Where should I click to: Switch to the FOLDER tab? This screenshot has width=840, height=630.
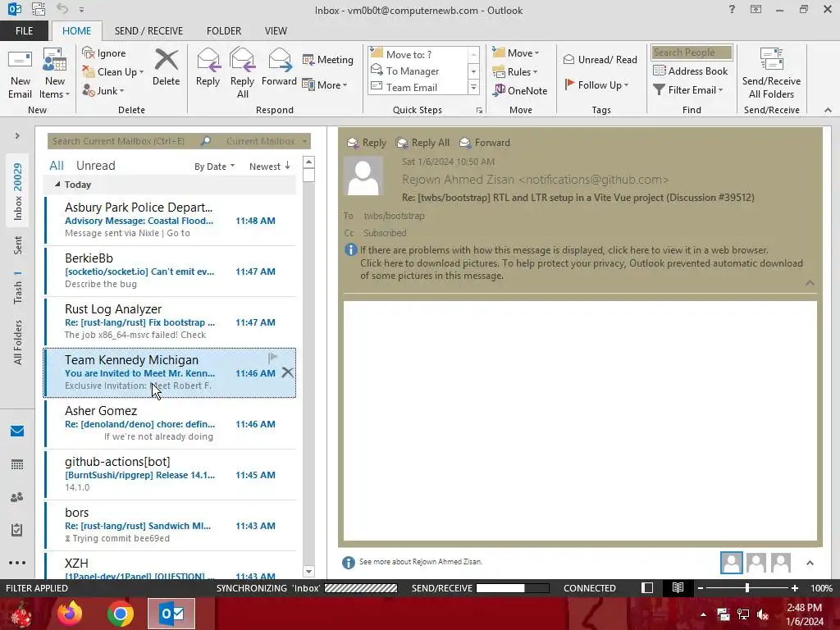click(x=224, y=31)
